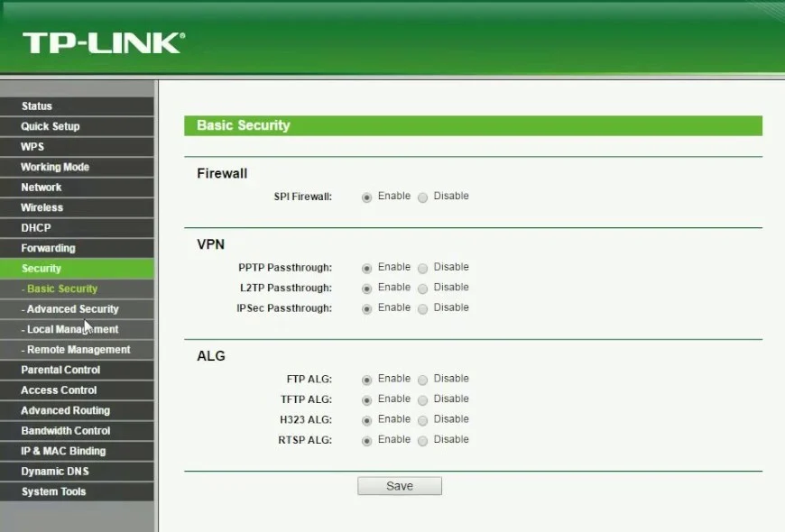Open Forwarding menu

[77, 248]
